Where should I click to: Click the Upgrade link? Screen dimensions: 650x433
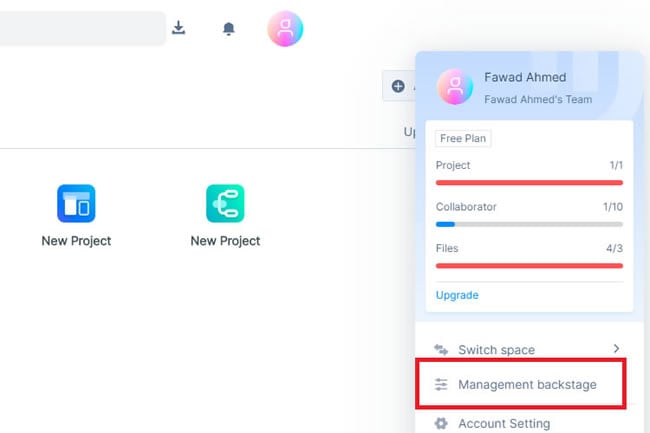pos(457,295)
